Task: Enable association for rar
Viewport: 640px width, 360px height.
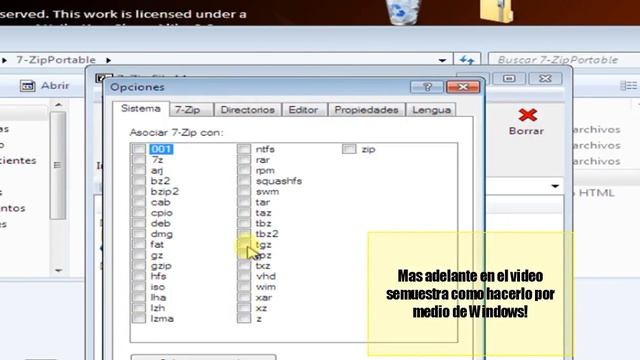Action: [x=244, y=160]
